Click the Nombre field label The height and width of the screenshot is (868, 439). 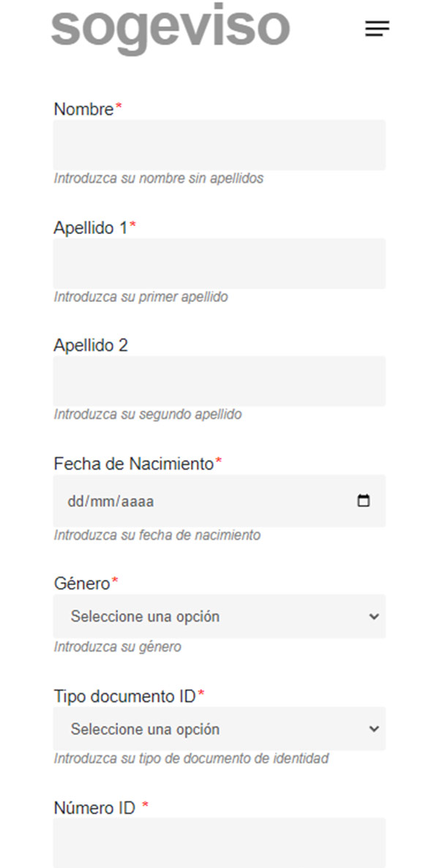click(x=84, y=110)
